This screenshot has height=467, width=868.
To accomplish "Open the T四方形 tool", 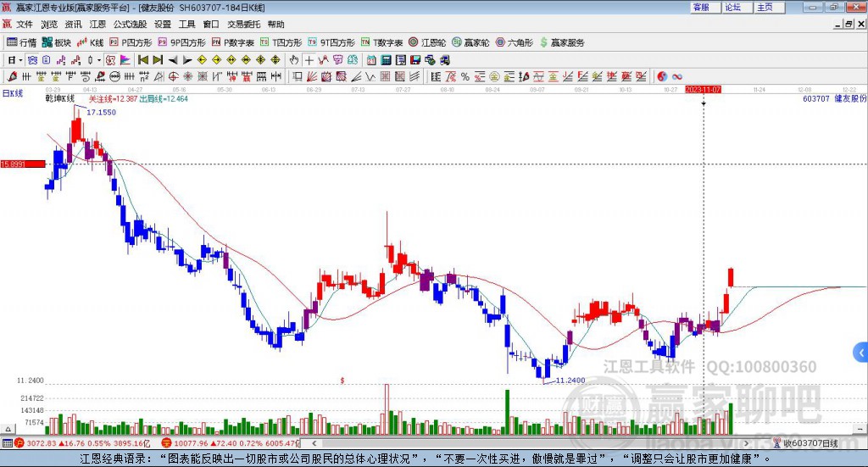I will (281, 42).
